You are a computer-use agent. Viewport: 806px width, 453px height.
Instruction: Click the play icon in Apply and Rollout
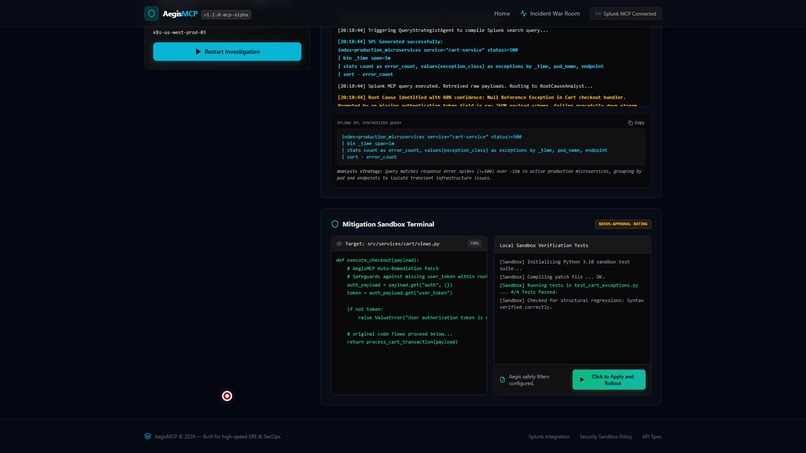[x=582, y=379]
